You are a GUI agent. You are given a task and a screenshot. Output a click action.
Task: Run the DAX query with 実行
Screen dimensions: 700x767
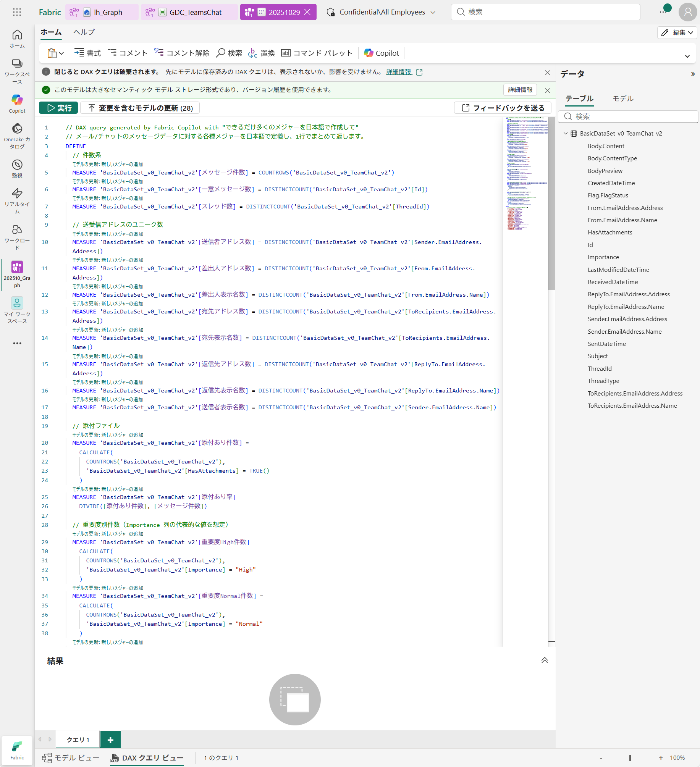click(x=58, y=108)
